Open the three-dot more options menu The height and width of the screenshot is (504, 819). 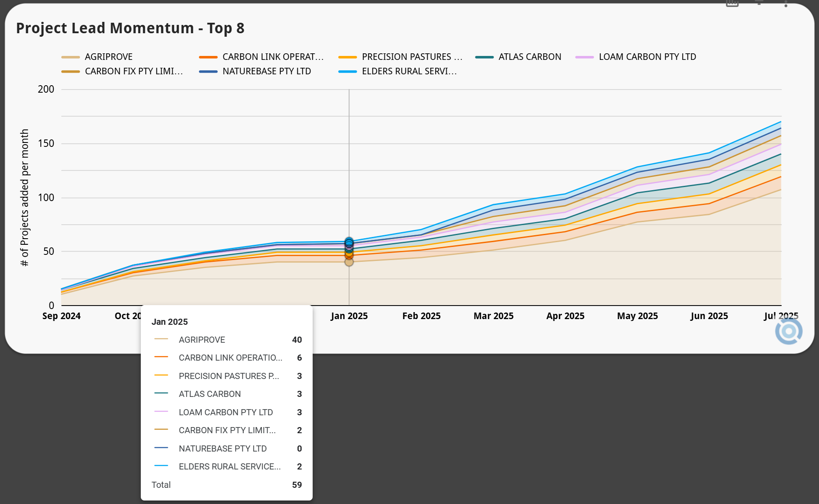click(786, 4)
